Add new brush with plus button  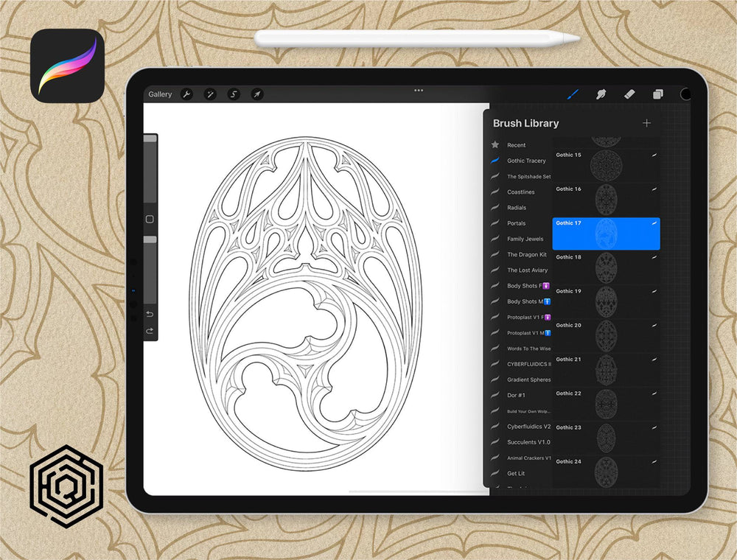(x=646, y=123)
